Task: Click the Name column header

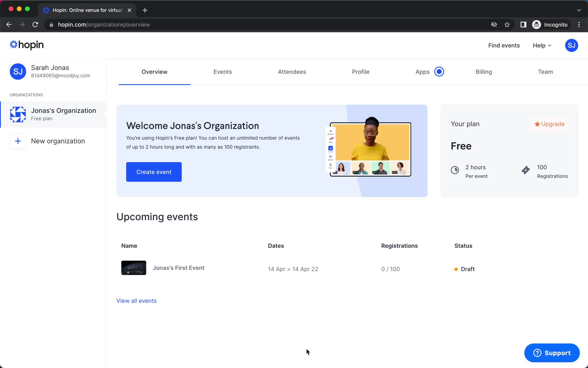Action: [x=129, y=246]
